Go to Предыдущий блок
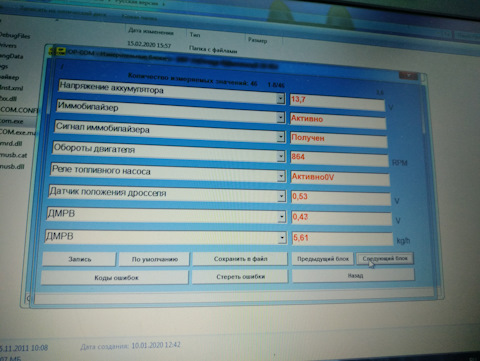This screenshot has width=480, height=361. click(x=323, y=258)
